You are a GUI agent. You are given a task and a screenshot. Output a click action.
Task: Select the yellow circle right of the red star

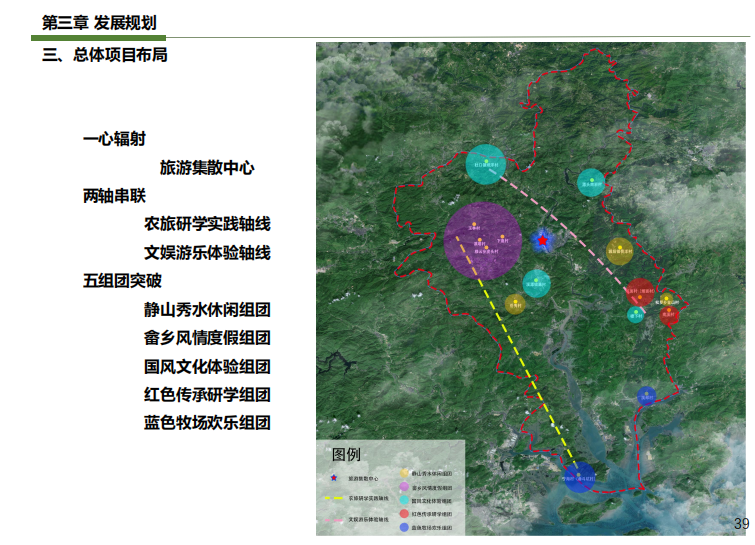point(619,249)
